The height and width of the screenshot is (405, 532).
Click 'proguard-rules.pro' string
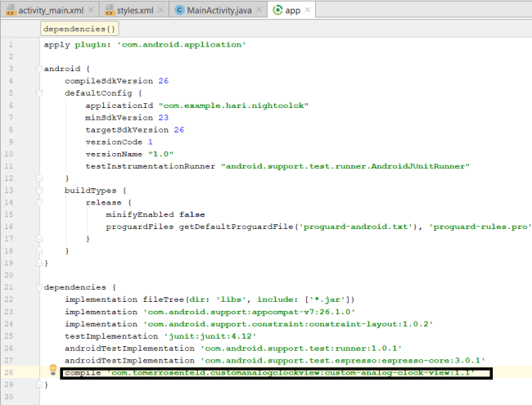[x=480, y=227]
